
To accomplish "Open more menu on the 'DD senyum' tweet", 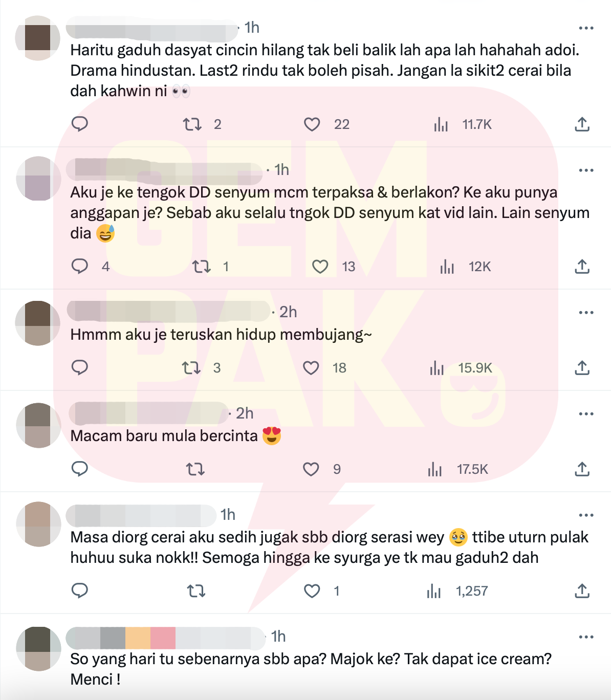I will click(x=586, y=170).
